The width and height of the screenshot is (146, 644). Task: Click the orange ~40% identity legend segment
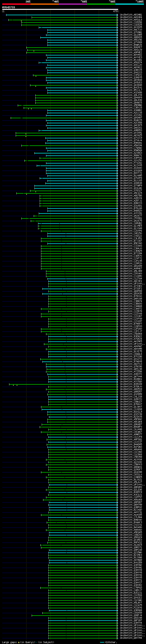(x=45, y=4)
